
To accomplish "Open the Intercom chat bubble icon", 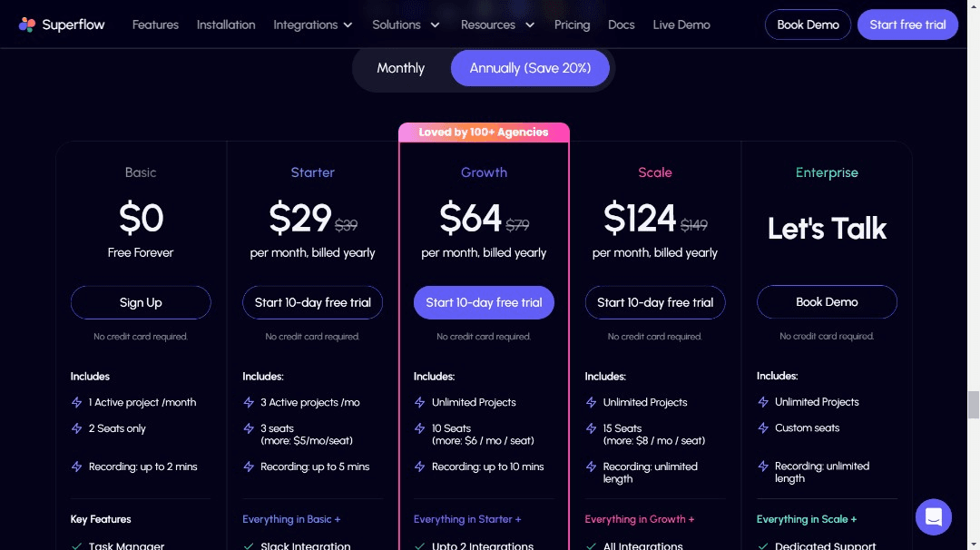I will coord(934,516).
